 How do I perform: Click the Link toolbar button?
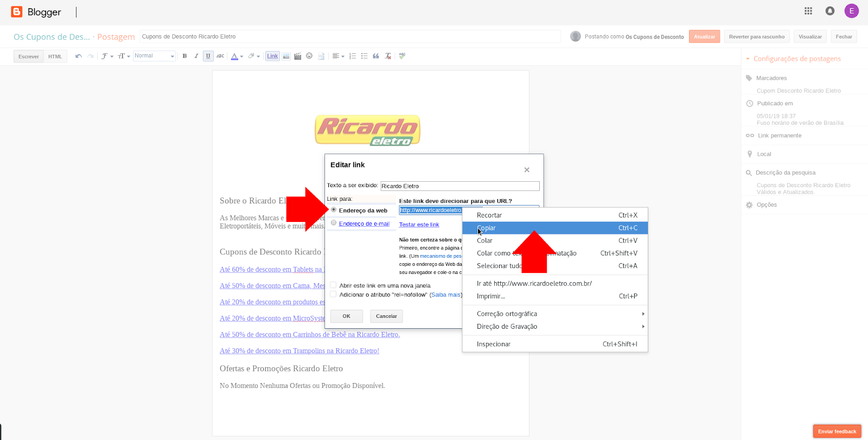click(x=272, y=56)
